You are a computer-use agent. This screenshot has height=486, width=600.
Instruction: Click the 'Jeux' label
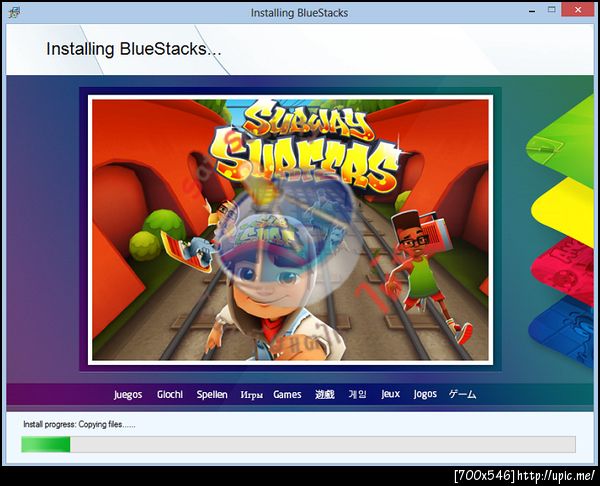click(x=390, y=394)
